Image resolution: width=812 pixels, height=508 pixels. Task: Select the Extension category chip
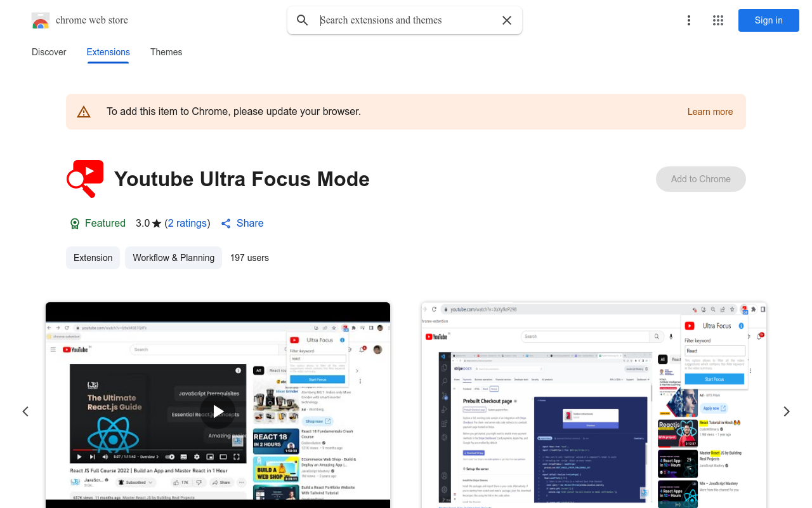click(x=93, y=258)
